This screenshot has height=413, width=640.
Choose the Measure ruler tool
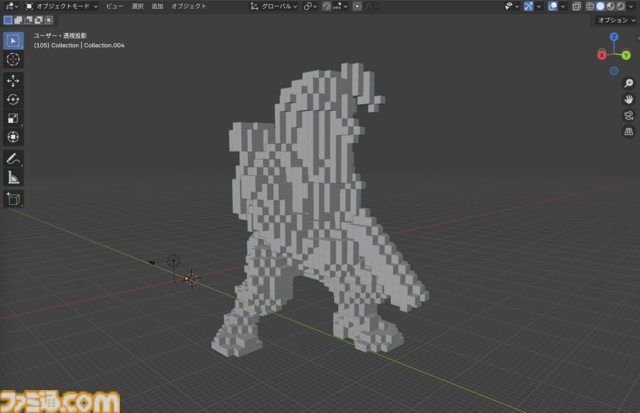(13, 178)
